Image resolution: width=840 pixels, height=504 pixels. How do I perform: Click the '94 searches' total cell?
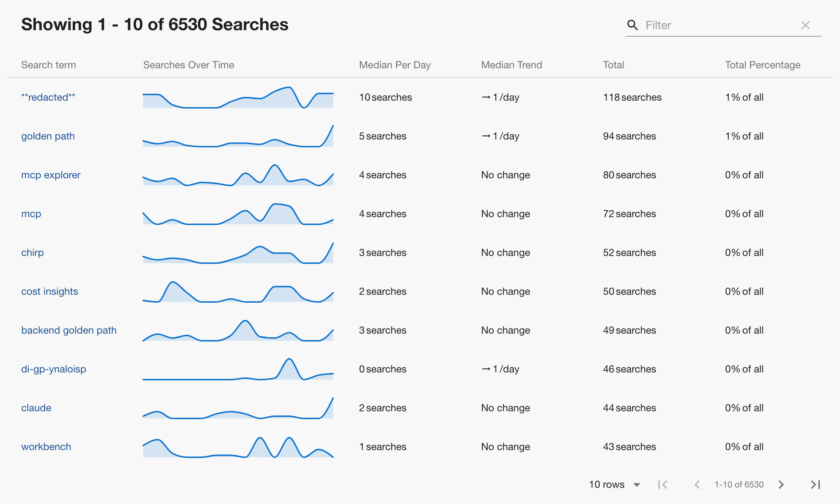coord(629,136)
